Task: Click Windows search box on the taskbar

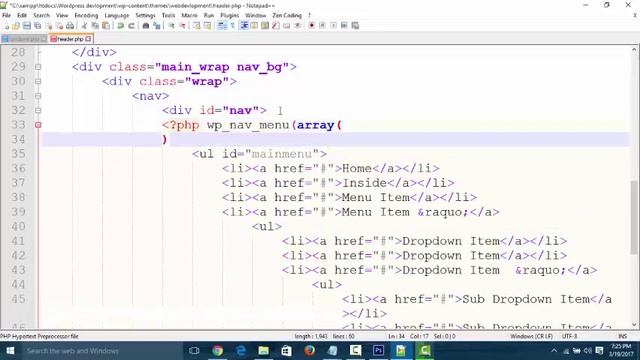Action: pyautogui.click(x=100, y=351)
